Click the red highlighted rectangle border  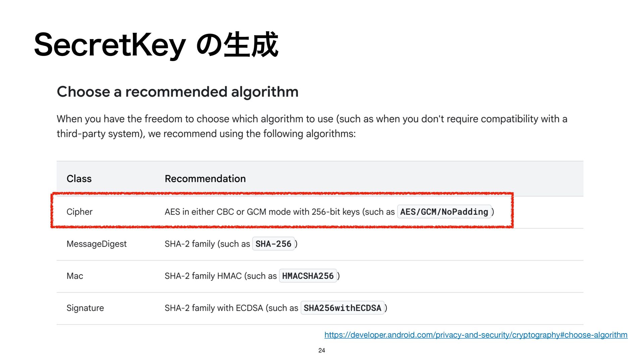point(282,194)
